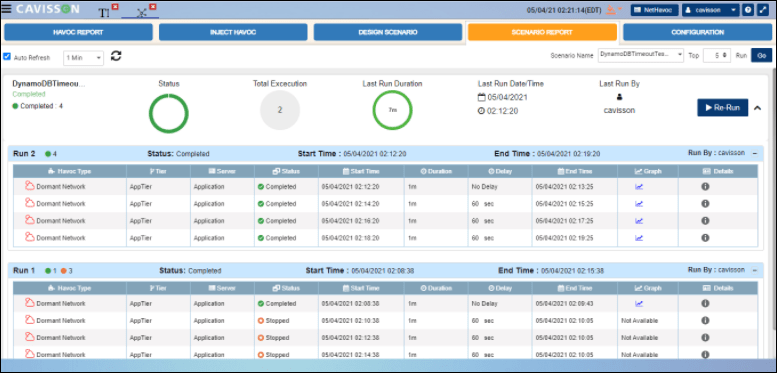Open details info for havoc at 02:12:38
777x373 pixels.
coord(705,337)
